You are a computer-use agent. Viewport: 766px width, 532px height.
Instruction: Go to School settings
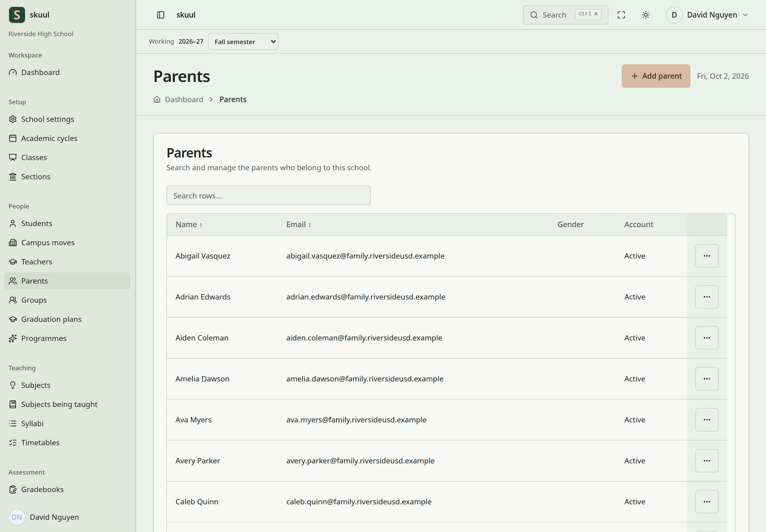click(68, 119)
